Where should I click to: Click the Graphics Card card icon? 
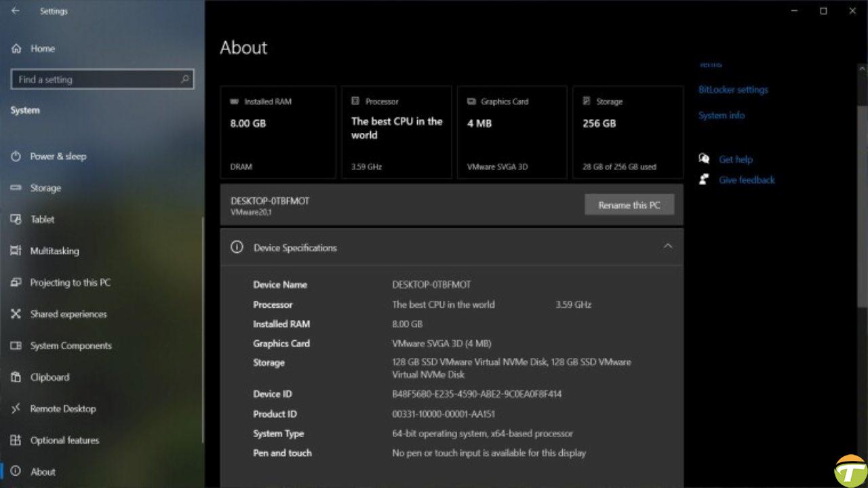click(x=471, y=102)
